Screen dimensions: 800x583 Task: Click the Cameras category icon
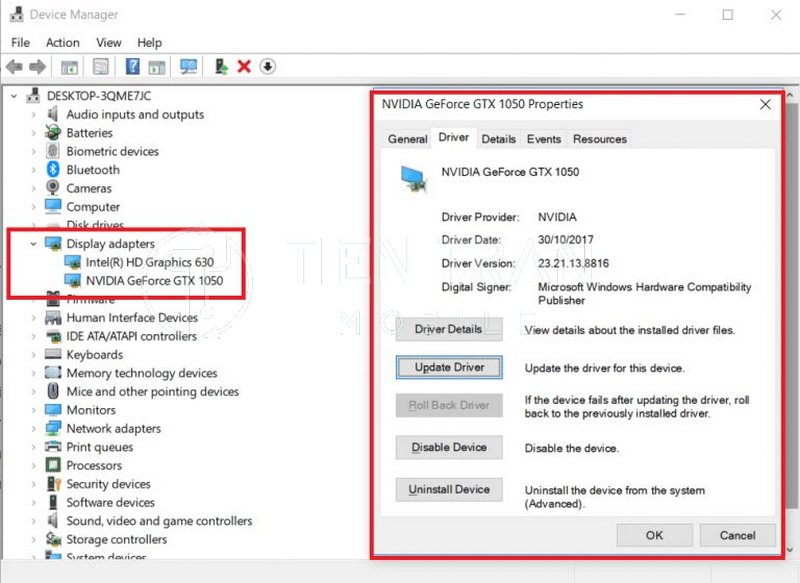[54, 188]
